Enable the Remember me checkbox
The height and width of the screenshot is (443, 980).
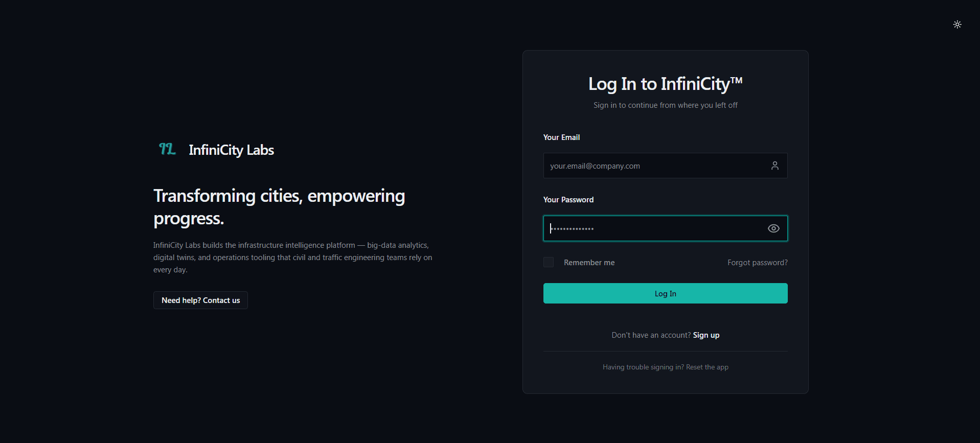click(549, 262)
